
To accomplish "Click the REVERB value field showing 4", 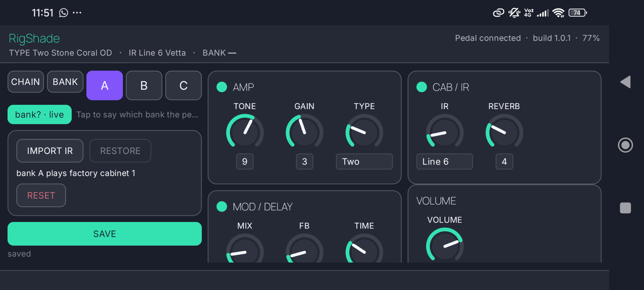I will (x=504, y=162).
